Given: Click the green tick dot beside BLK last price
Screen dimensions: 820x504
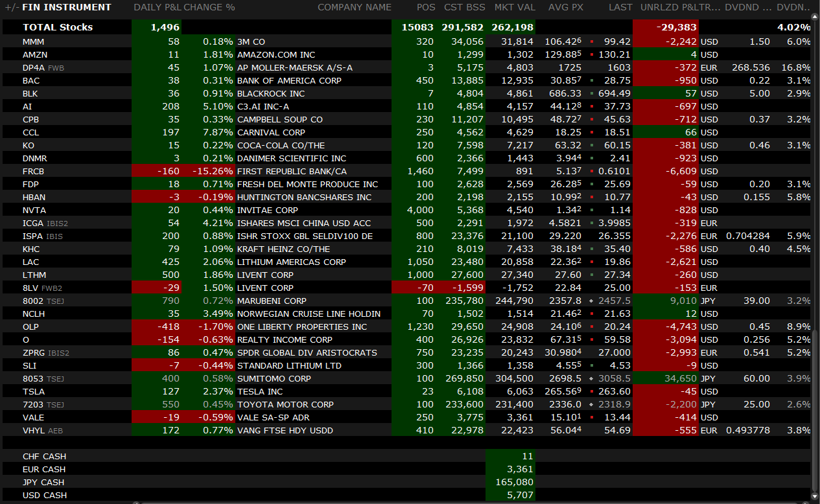Looking at the screenshot, I should point(592,94).
